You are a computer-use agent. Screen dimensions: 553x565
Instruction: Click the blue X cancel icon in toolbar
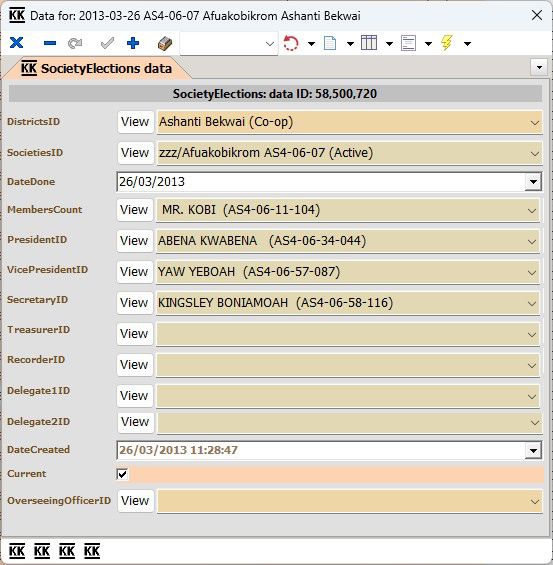[17, 43]
